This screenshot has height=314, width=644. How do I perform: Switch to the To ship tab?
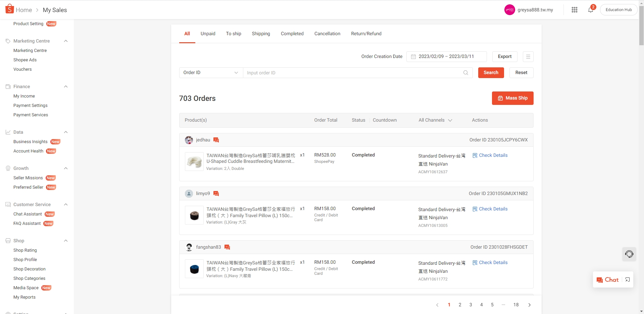point(233,34)
